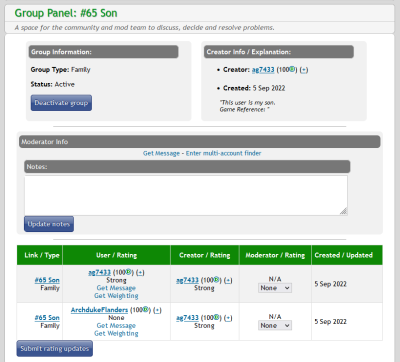Open ag7433 user link in User/Rating column

99,272
